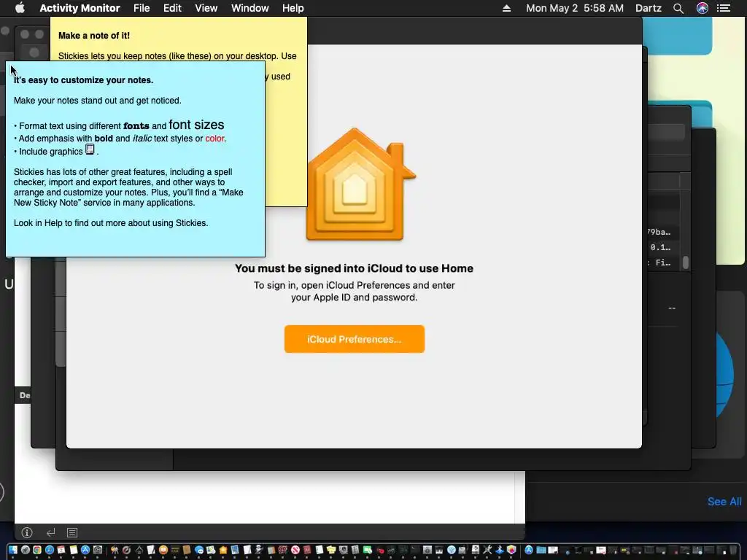Open Messages from the Dock
Image resolution: width=747 pixels, height=560 pixels.
point(199,550)
